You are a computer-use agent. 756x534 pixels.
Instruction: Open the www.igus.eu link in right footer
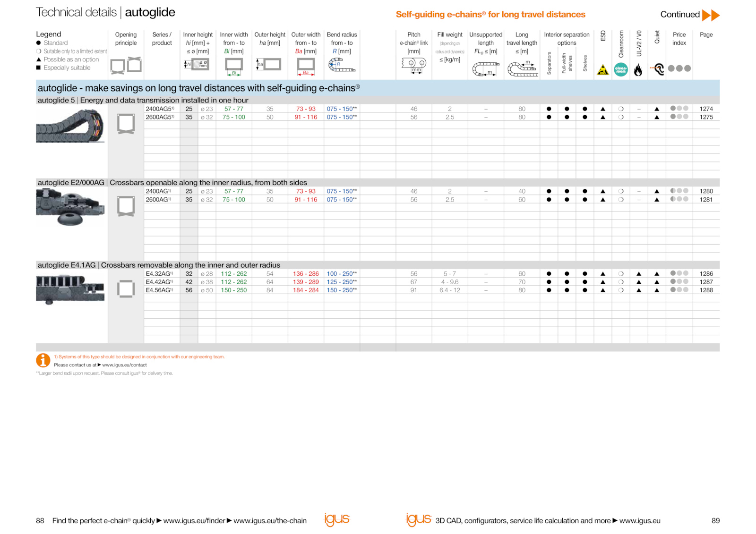640,521
